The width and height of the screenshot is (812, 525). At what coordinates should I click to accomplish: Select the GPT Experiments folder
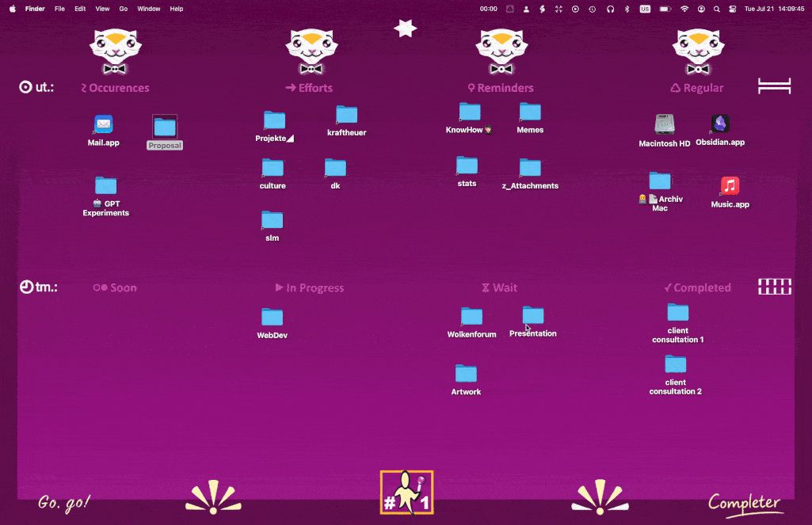pyautogui.click(x=105, y=186)
